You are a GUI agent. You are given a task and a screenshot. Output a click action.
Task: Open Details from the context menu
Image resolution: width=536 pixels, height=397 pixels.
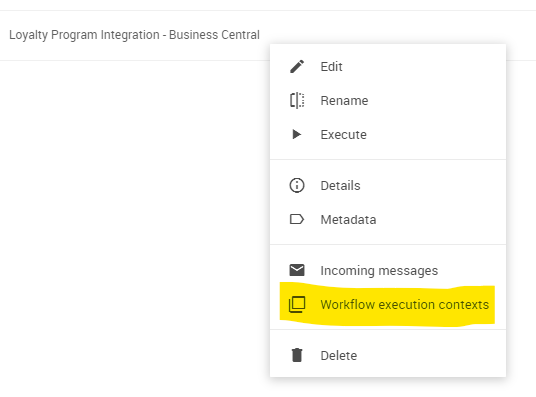[388, 185]
